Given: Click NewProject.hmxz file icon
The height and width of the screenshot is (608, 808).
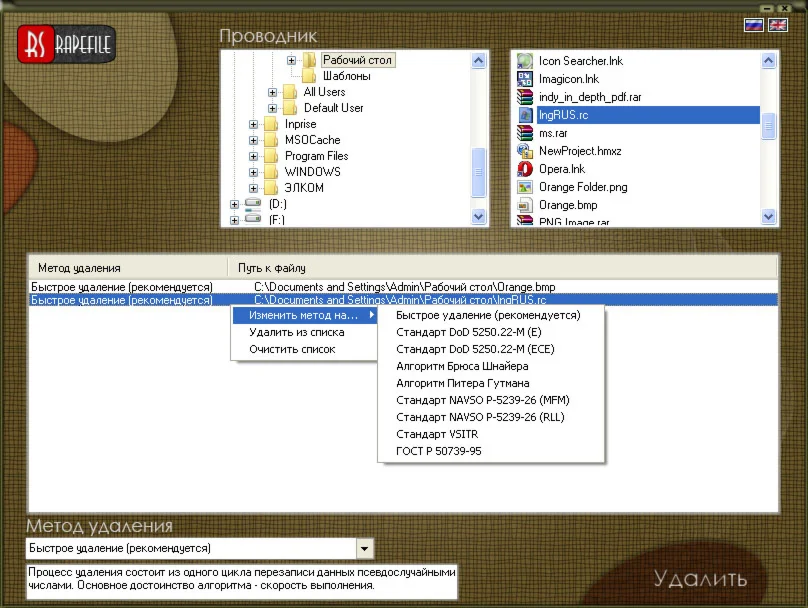Looking at the screenshot, I should point(525,151).
